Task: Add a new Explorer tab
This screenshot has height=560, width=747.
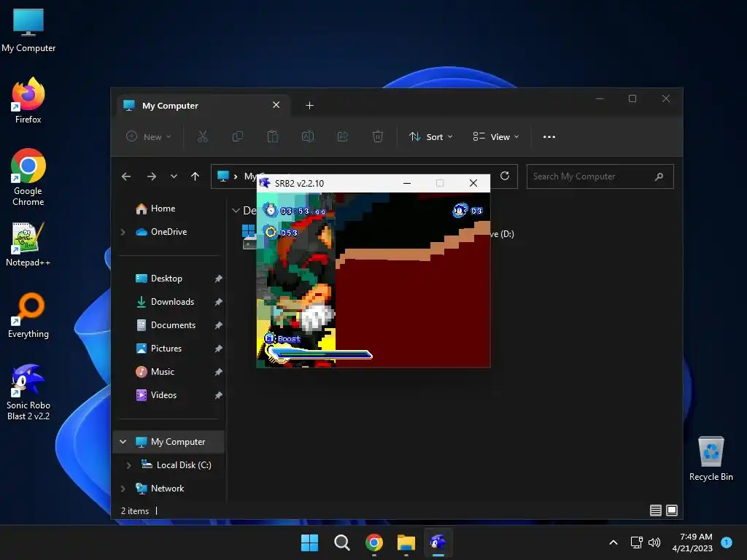Action: point(309,105)
